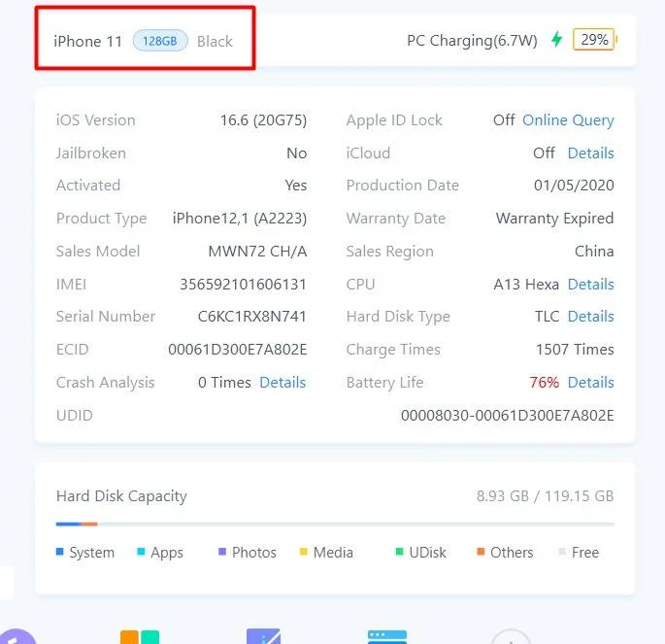Click the hard disk capacity usage bar
The height and width of the screenshot is (644, 665).
tap(335, 525)
